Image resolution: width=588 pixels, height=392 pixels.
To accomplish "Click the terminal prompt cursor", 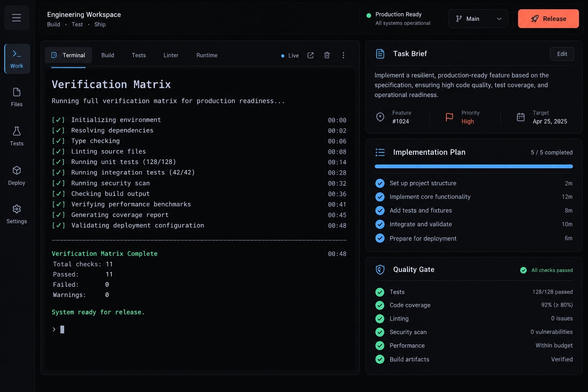I will coord(62,330).
